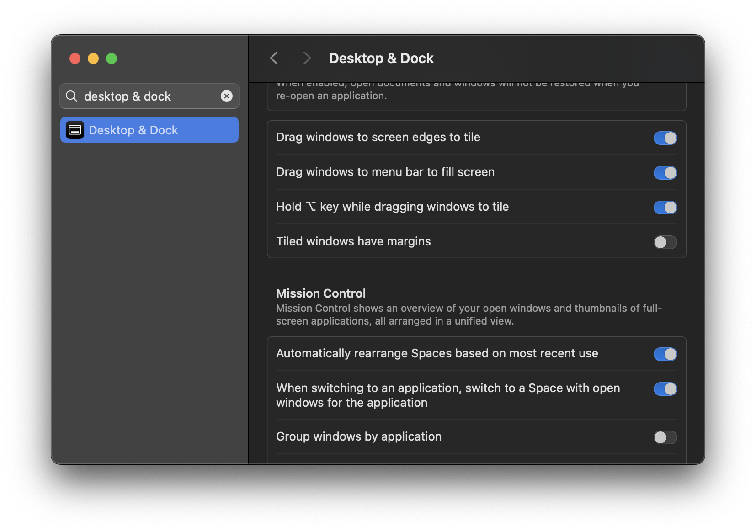Enable Tiled windows have margins
Viewport: 756px width, 532px height.
(x=665, y=242)
